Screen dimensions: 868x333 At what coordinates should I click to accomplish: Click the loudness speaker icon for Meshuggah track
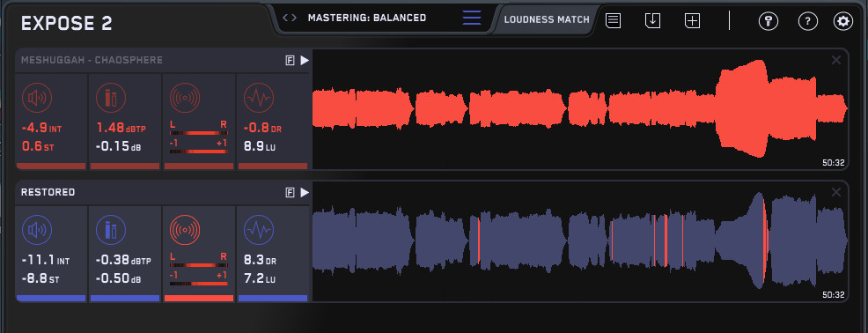pyautogui.click(x=37, y=99)
